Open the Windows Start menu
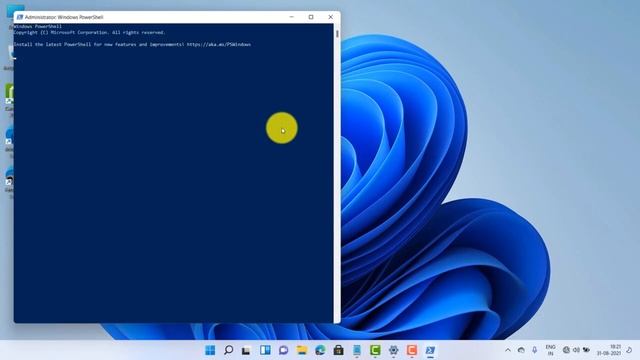This screenshot has height=360, width=640. pos(210,350)
